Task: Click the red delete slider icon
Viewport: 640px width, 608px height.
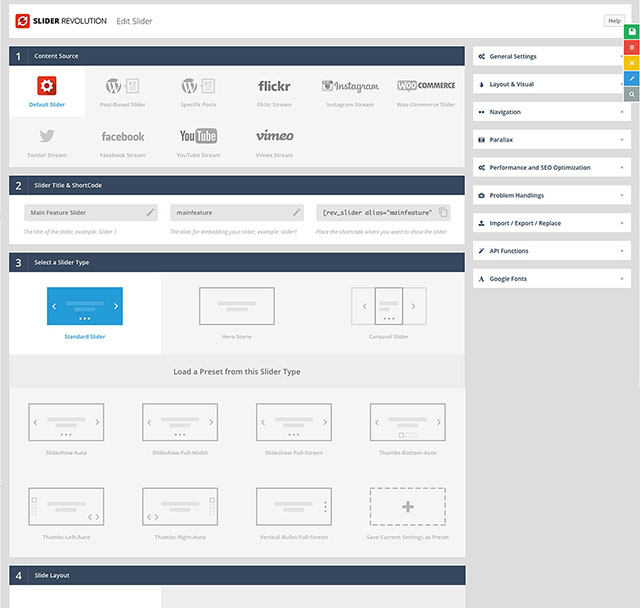Action: pyautogui.click(x=631, y=48)
